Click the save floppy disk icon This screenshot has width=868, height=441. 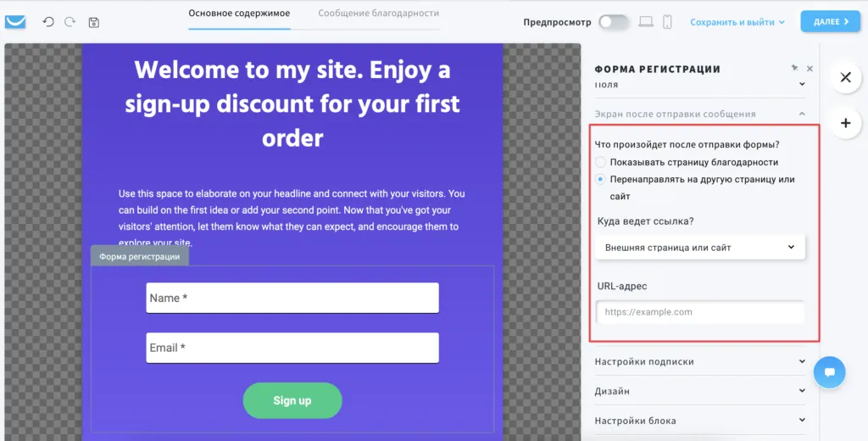point(94,22)
